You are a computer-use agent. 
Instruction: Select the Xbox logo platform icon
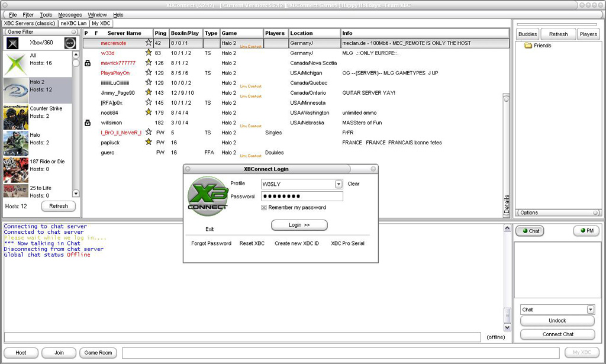(x=12, y=43)
